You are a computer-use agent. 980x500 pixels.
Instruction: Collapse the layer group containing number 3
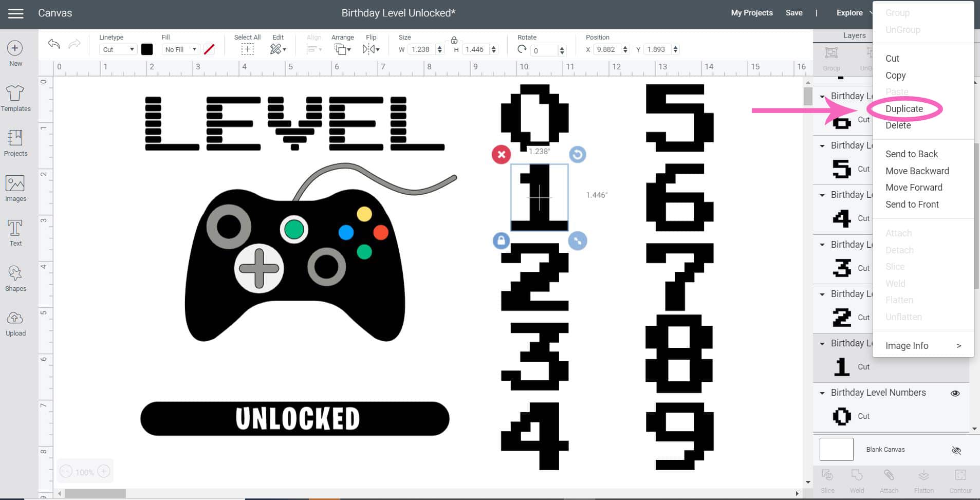tap(822, 245)
